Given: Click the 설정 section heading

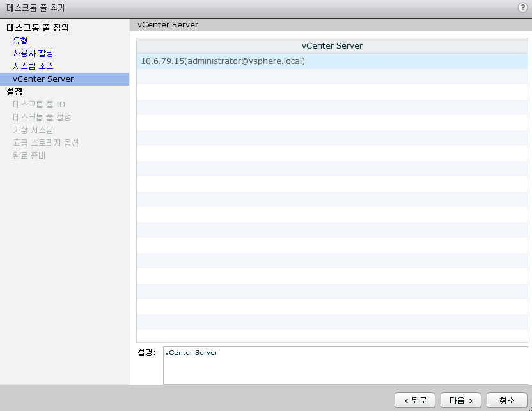Looking at the screenshot, I should pyautogui.click(x=15, y=91).
